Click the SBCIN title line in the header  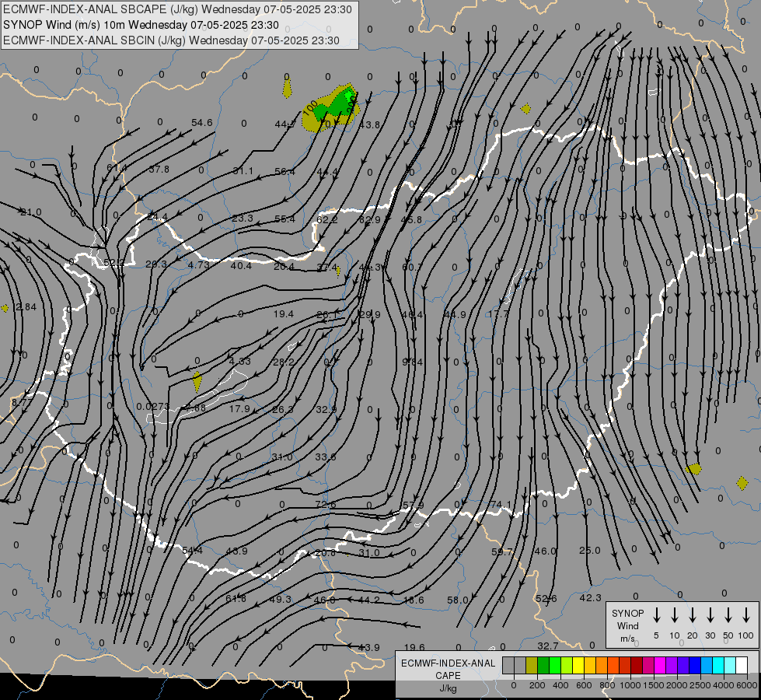click(x=171, y=40)
